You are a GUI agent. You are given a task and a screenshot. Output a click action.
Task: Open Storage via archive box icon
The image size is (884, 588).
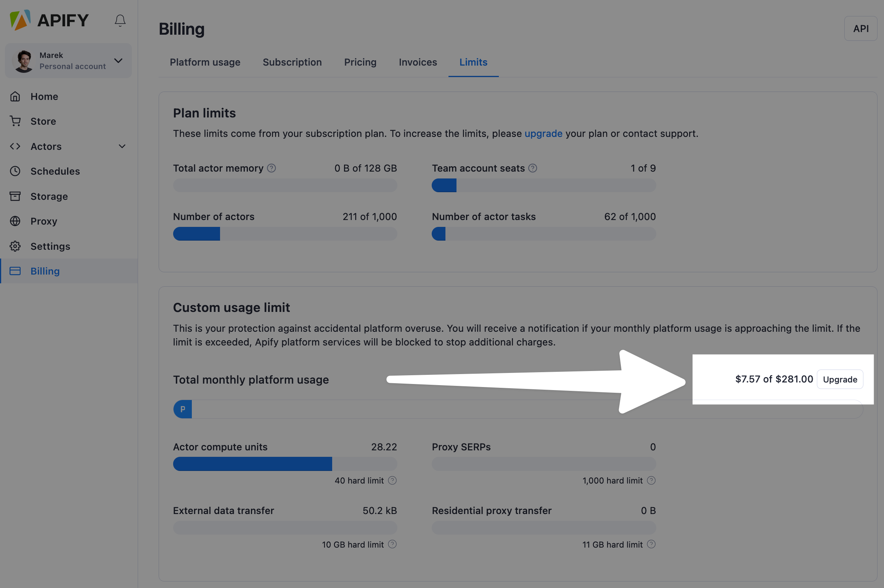(x=15, y=196)
